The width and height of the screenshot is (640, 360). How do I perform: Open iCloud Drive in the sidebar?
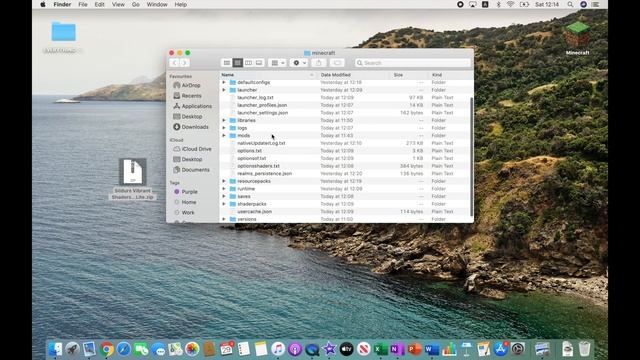[192, 149]
